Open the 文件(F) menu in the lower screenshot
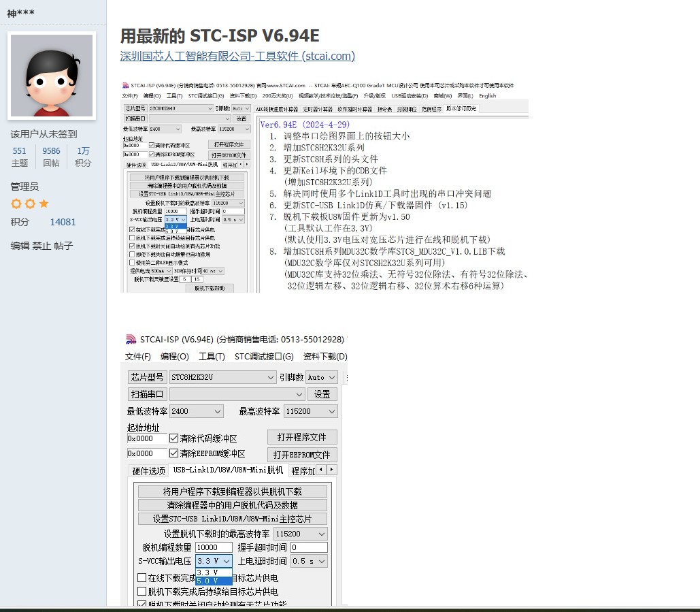 [x=138, y=357]
